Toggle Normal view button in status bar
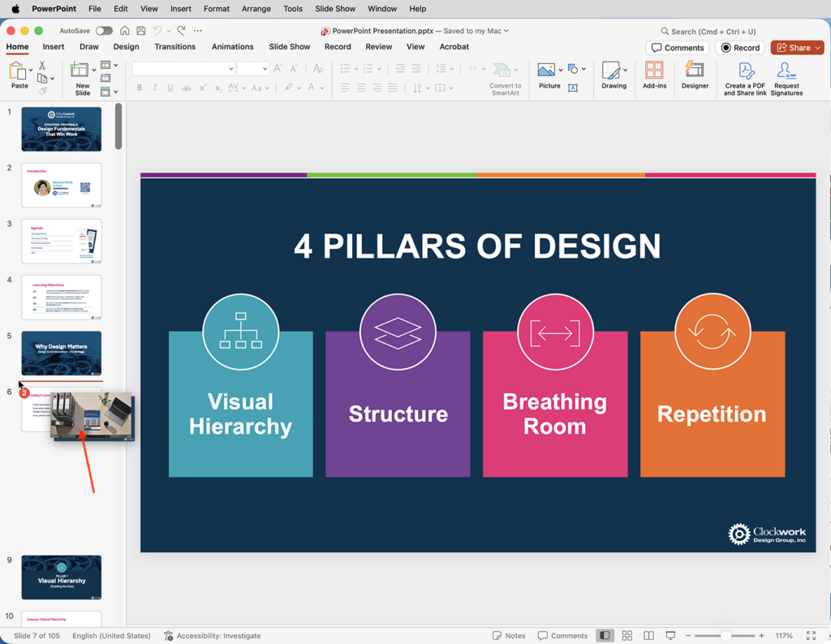Image resolution: width=831 pixels, height=644 pixels. tap(605, 636)
